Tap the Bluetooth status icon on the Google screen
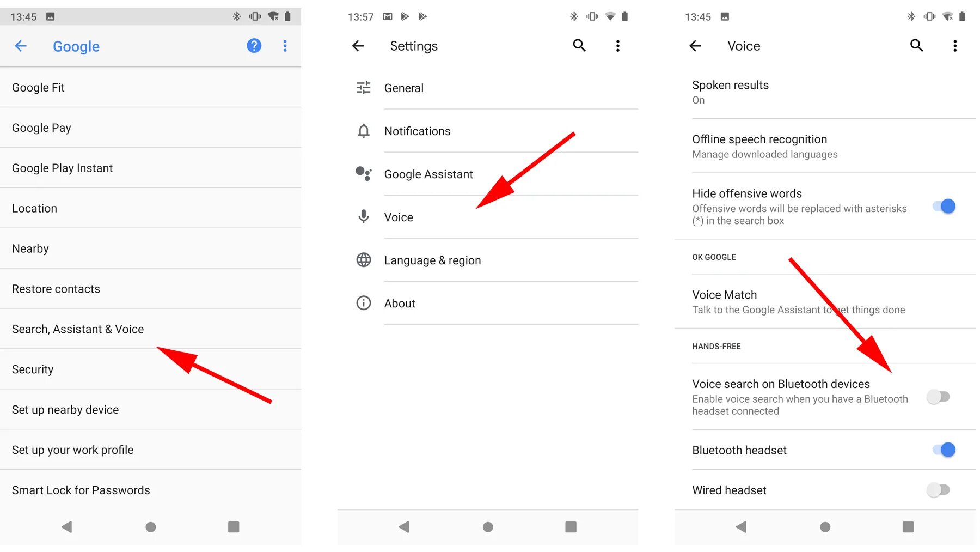 click(x=236, y=16)
